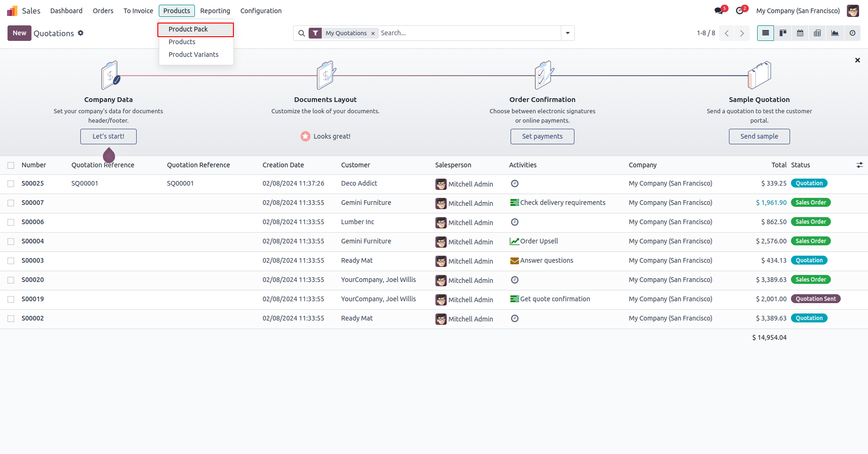Image resolution: width=868 pixels, height=454 pixels.
Task: Switch to graph view
Action: coord(835,33)
